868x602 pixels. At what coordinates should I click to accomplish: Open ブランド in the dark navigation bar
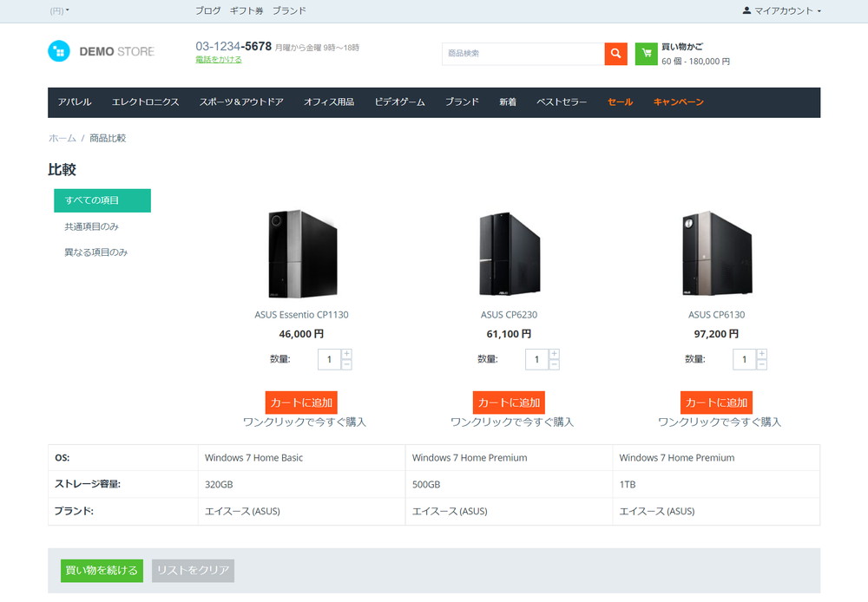click(x=463, y=101)
